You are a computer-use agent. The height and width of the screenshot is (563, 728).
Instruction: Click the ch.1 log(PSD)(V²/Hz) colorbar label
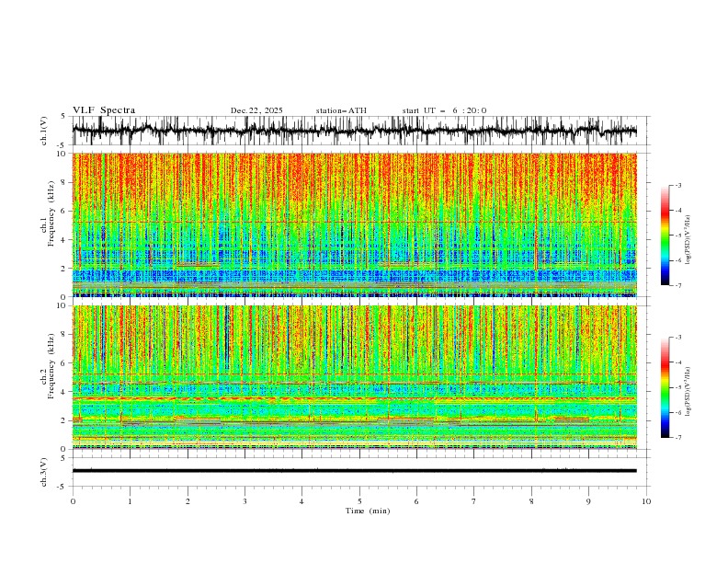(688, 240)
